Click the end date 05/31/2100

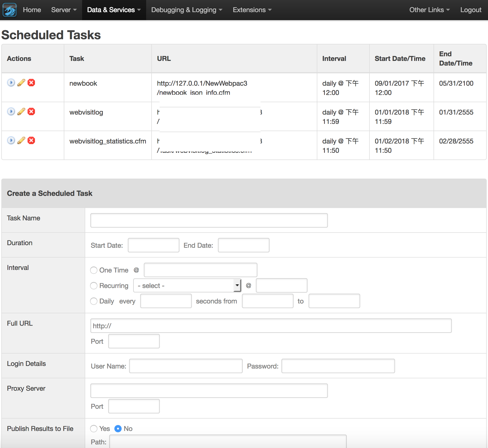pyautogui.click(x=456, y=83)
